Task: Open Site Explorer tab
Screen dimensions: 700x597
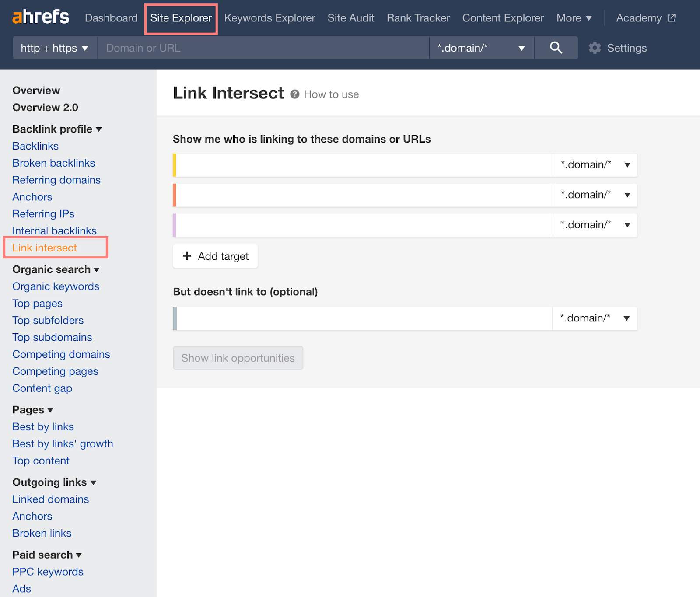Action: click(x=181, y=18)
